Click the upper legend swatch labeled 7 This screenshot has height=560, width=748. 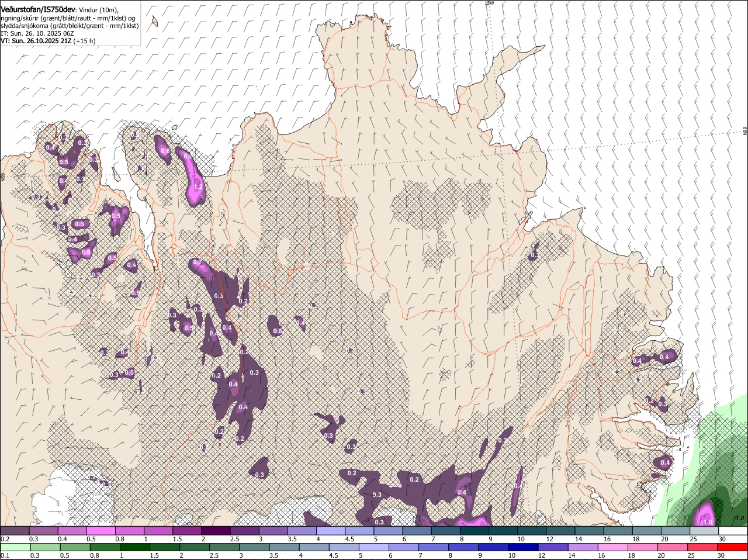(445, 530)
